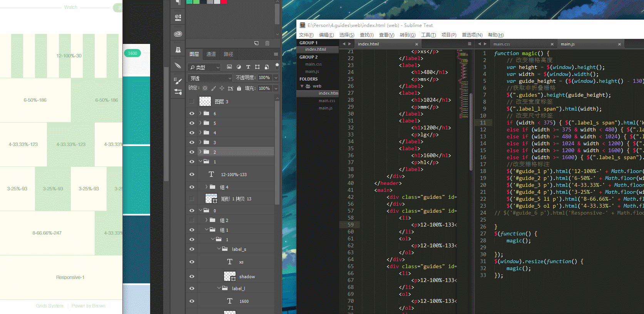
Task: Click the Watch link in the web preview
Action: (x=70, y=7)
